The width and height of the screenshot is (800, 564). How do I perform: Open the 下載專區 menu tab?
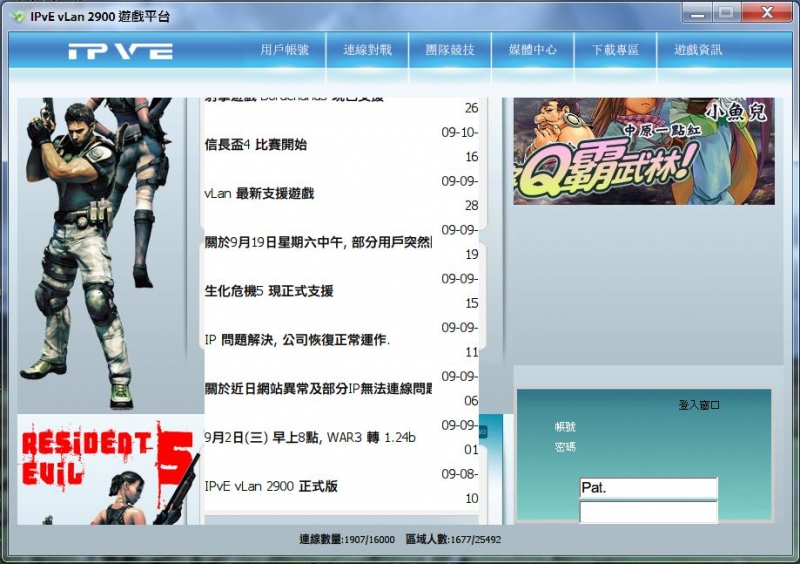point(615,50)
